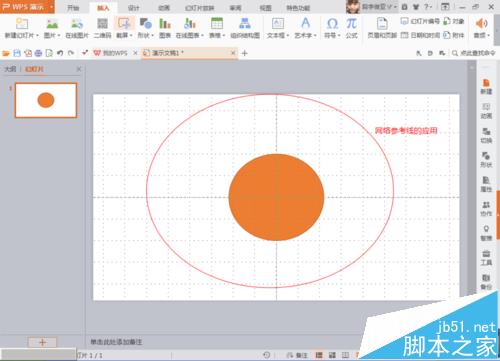Switch to the 动画 Animation tab

(x=164, y=8)
